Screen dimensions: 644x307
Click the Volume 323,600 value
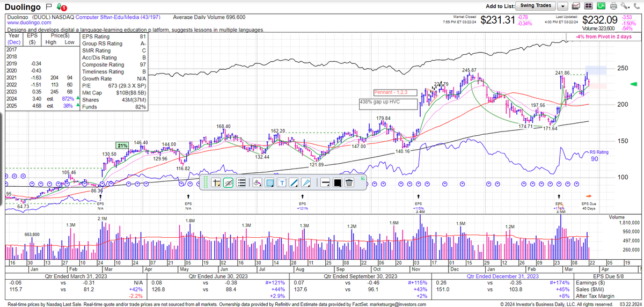click(x=599, y=28)
